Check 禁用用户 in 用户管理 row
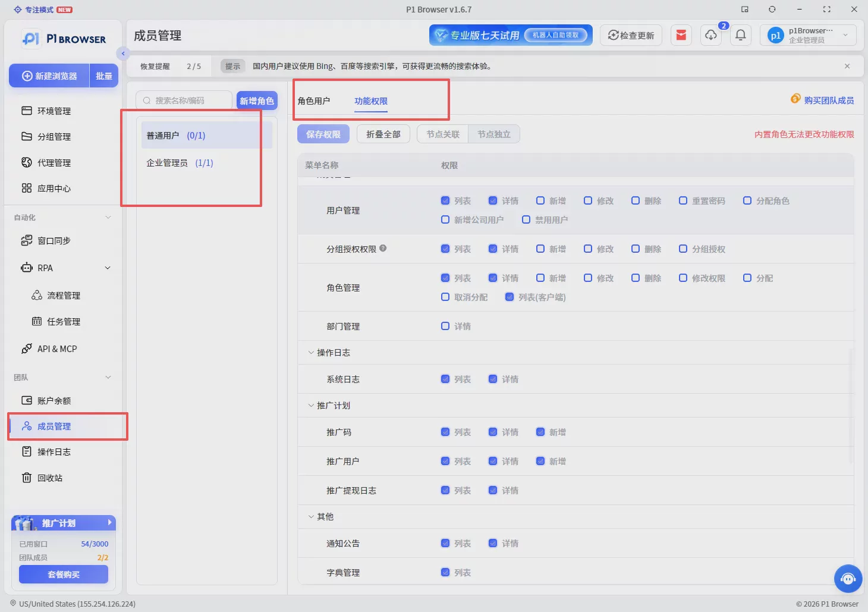The height and width of the screenshot is (612, 868). point(526,219)
